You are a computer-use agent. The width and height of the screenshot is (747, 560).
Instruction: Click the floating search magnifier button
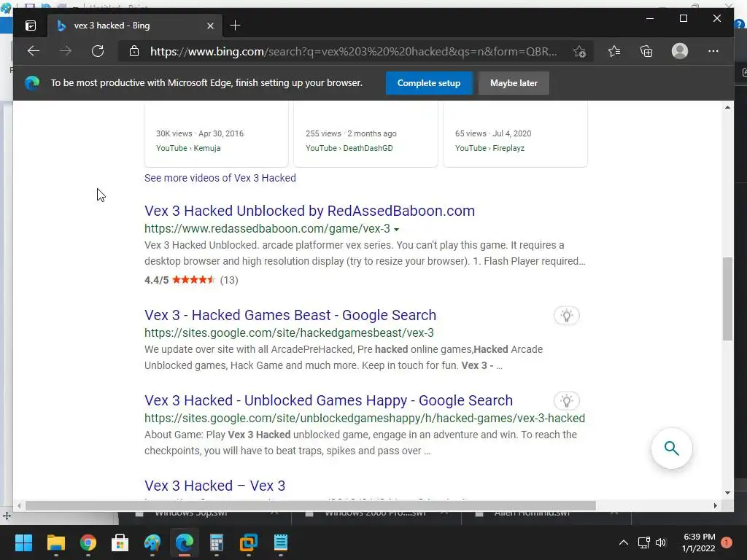(x=672, y=448)
